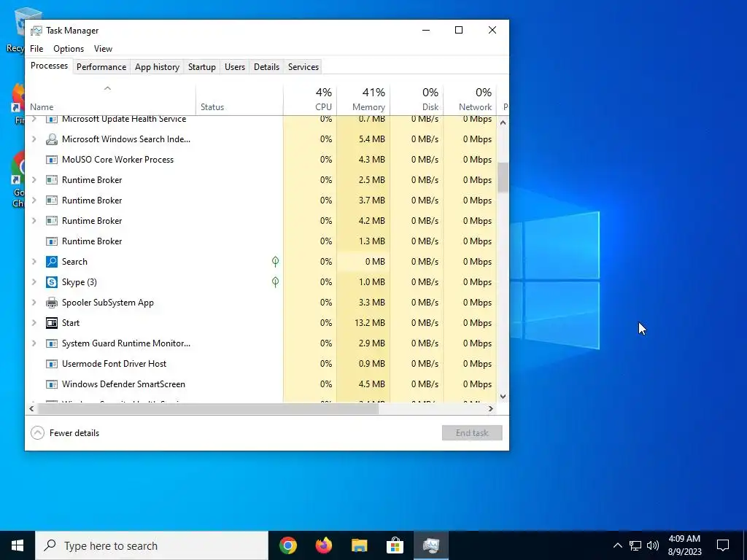The image size is (747, 560).
Task: Show hidden tray icons chevron
Action: coord(617,545)
